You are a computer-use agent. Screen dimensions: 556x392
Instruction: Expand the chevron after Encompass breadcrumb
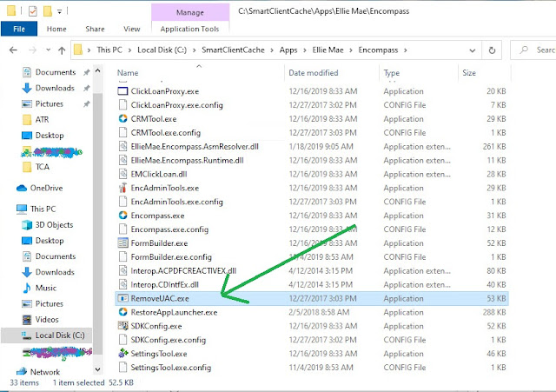pos(405,50)
